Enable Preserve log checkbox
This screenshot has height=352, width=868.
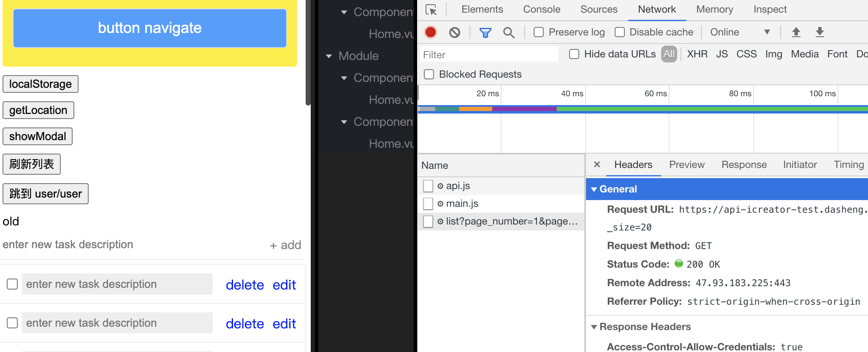539,32
